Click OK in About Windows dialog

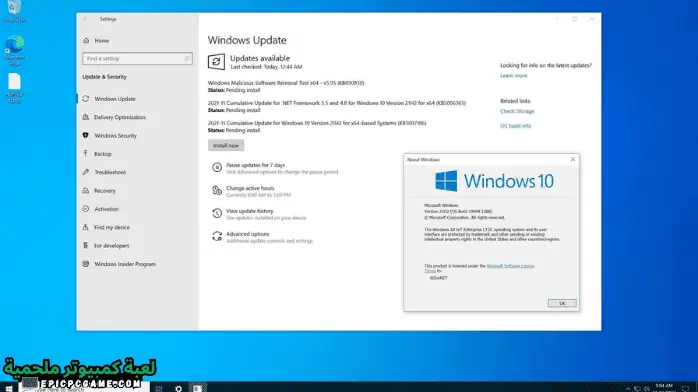(x=562, y=303)
